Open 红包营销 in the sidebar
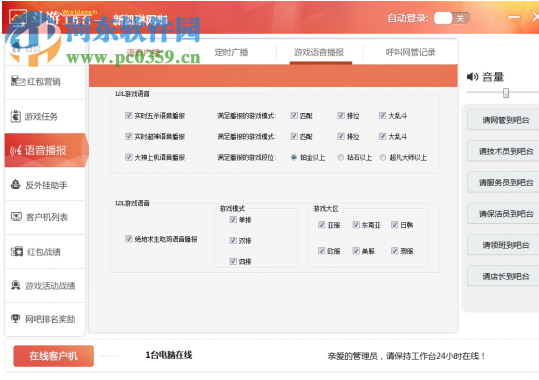 coord(45,82)
